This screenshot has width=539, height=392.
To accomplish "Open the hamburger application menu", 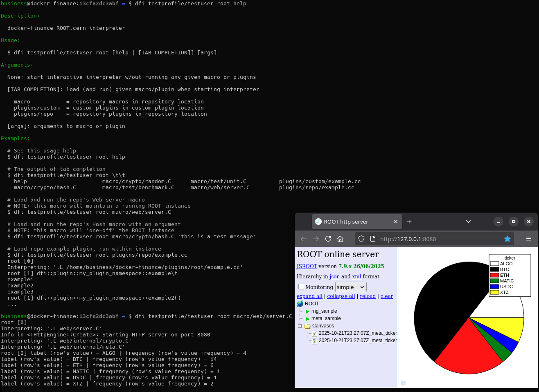I will 528,239.
